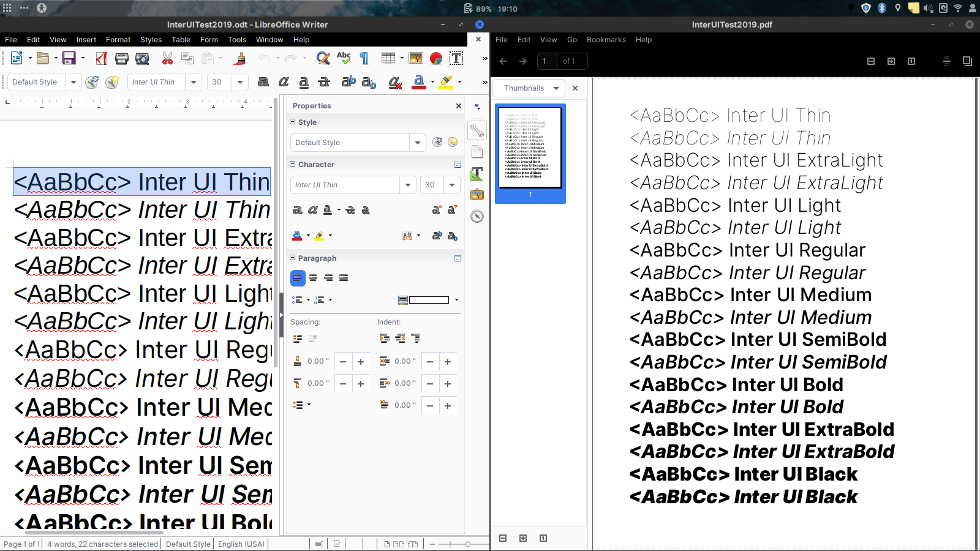Click the Clone Formatting paintbrush icon

(240, 58)
